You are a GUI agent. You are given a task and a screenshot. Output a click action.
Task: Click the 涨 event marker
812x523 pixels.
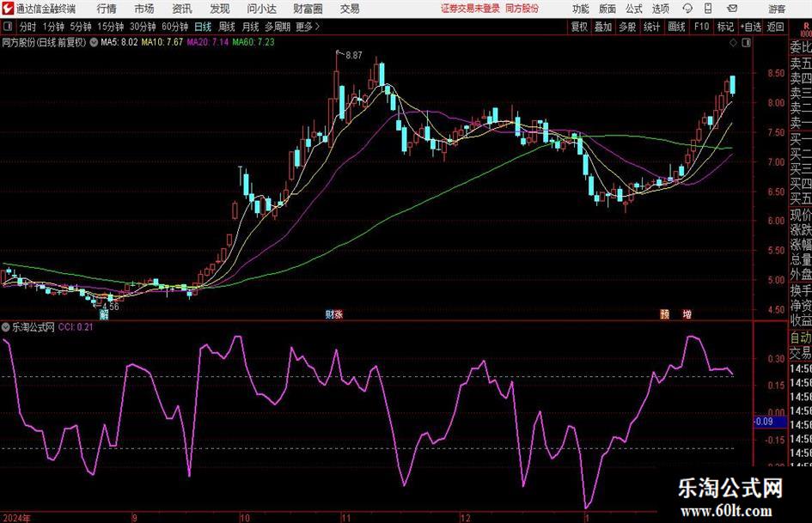click(339, 313)
